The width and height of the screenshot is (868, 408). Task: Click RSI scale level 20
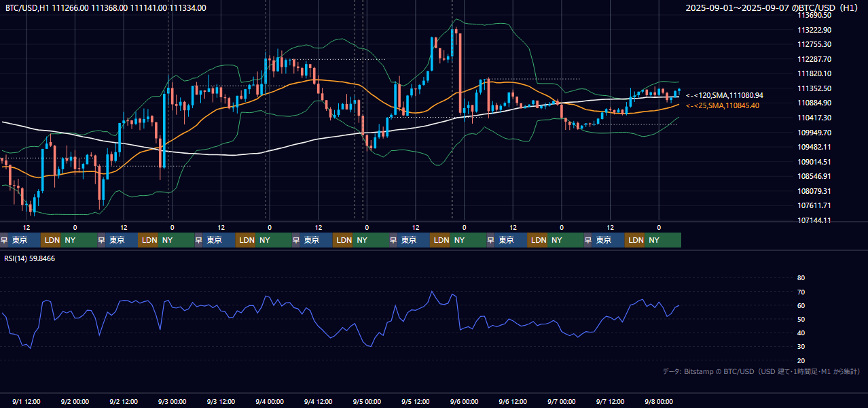[801, 360]
